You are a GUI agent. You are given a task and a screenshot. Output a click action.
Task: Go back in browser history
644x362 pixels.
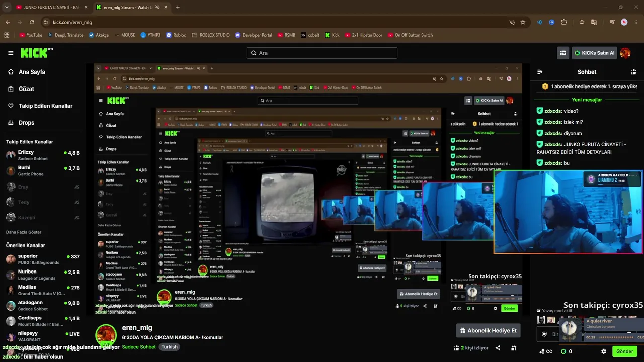[8, 22]
